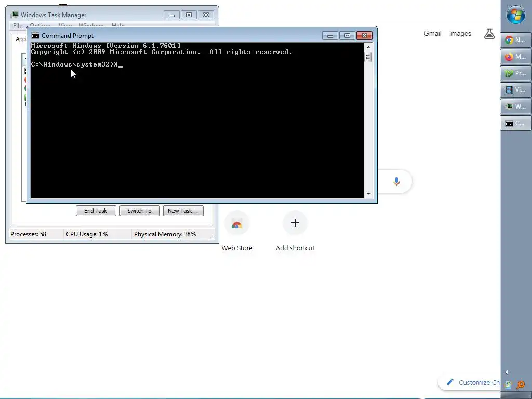This screenshot has height=399, width=532.
Task: Activate the green 'Pr...' taskbar button
Action: click(x=516, y=73)
